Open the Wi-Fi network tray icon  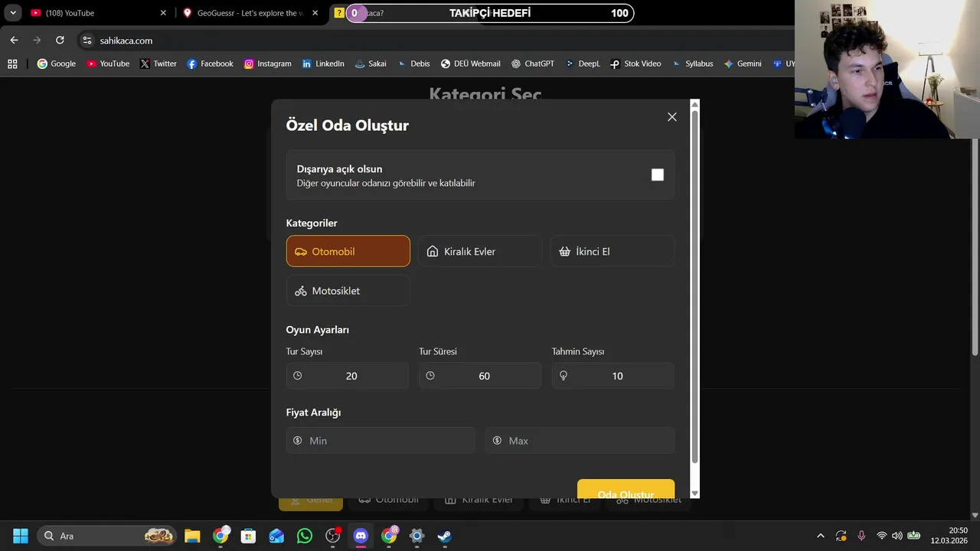point(881,536)
